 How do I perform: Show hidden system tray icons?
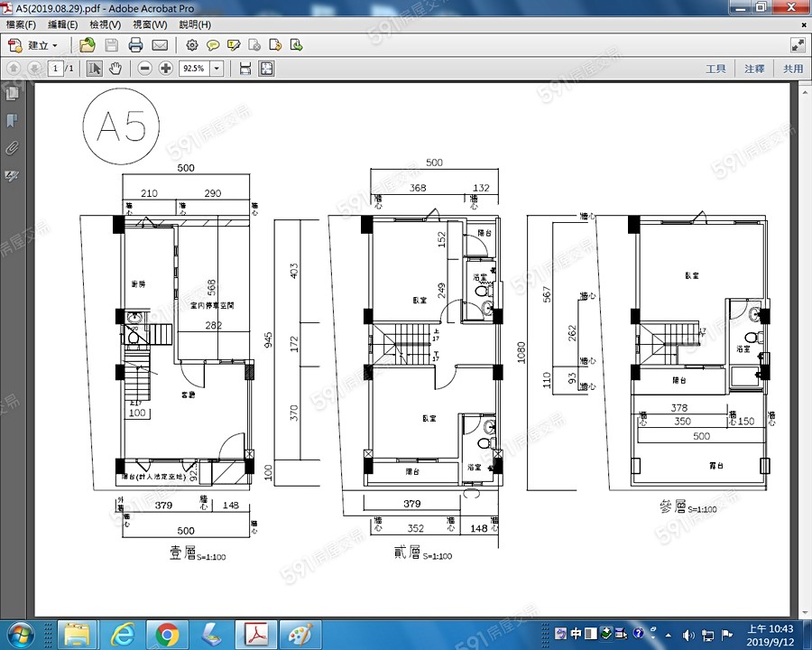click(668, 634)
